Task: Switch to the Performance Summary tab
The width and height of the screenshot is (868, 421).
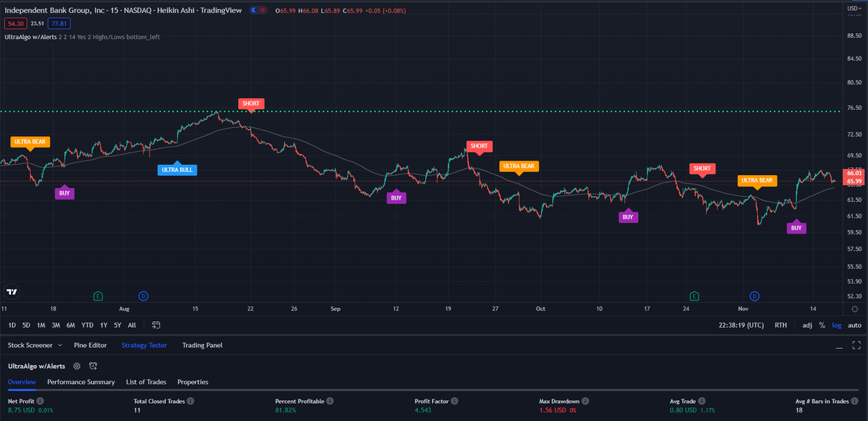Action: (x=80, y=382)
